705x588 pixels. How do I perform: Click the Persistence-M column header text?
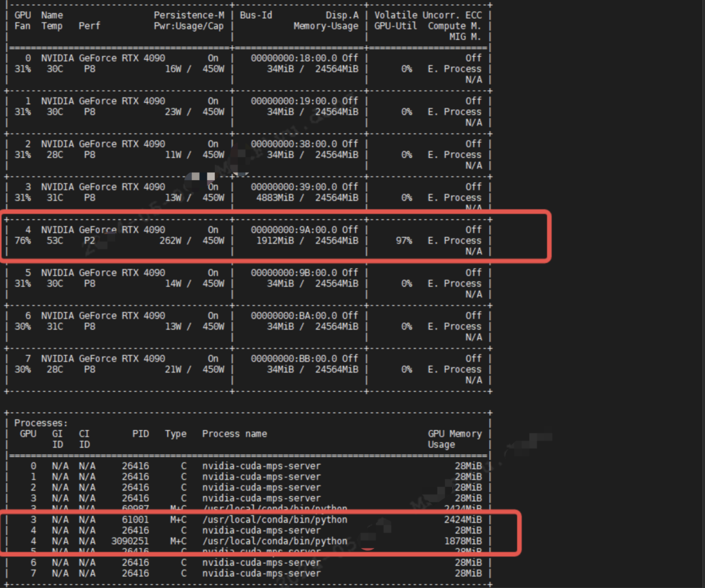(189, 15)
